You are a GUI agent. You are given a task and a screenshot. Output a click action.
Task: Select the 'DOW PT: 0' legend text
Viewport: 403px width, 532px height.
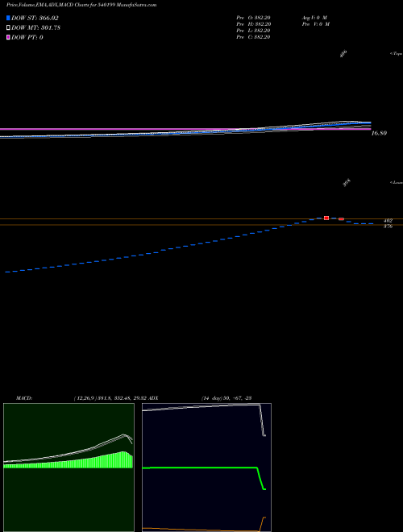pos(27,37)
